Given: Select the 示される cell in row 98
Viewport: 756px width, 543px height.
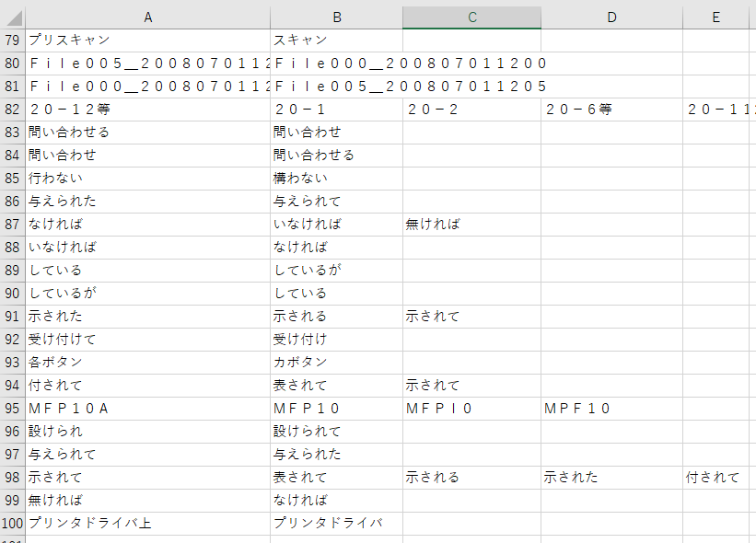Looking at the screenshot, I should coord(472,477).
